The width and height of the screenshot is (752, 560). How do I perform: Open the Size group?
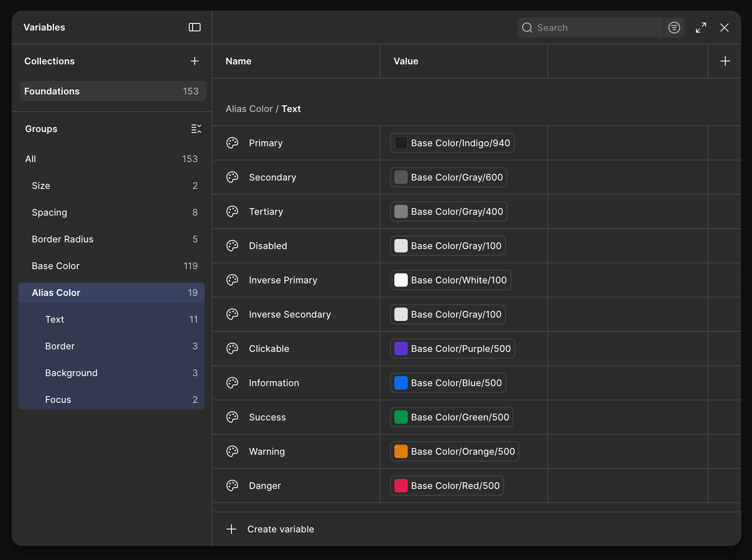112,186
